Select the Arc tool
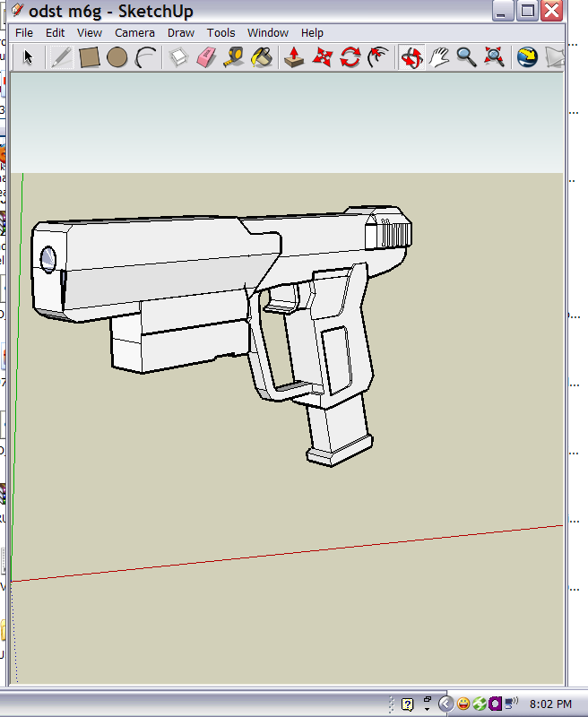This screenshot has height=717, width=588. (x=145, y=57)
